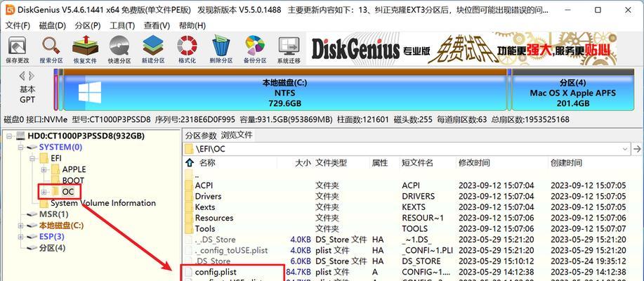Collapse the SYSTEM(0) tree node
The height and width of the screenshot is (281, 644).
20,147
